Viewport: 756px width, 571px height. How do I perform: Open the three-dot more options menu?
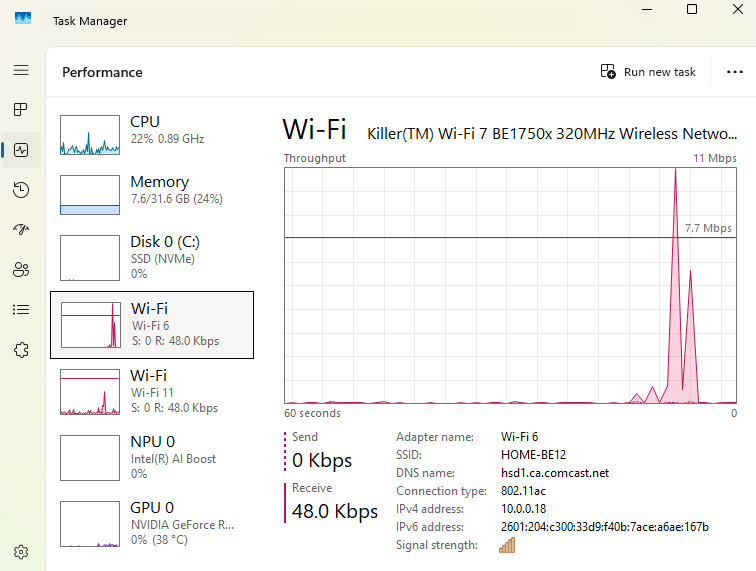pyautogui.click(x=735, y=72)
